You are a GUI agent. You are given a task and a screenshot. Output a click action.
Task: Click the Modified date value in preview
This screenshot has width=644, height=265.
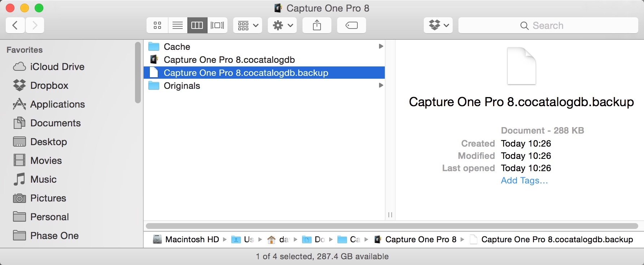pyautogui.click(x=526, y=156)
